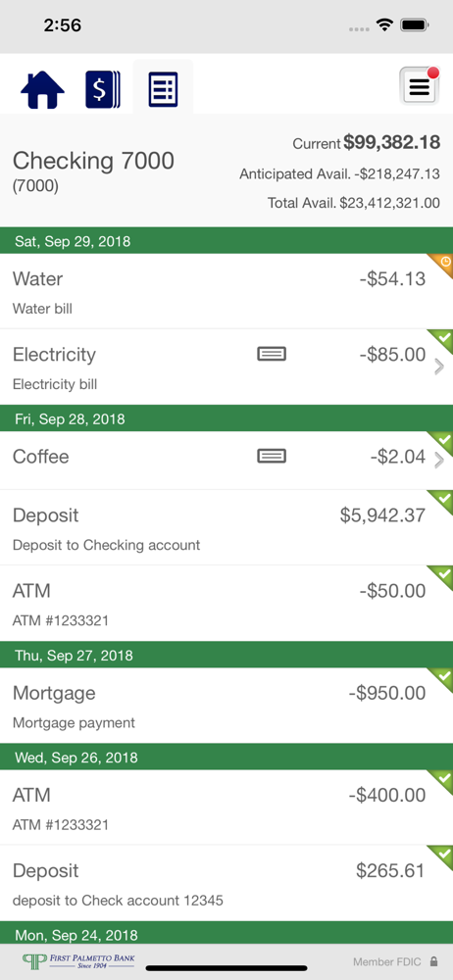Select the -$400.00 ATM transaction
The image size is (453, 980).
pos(226,808)
